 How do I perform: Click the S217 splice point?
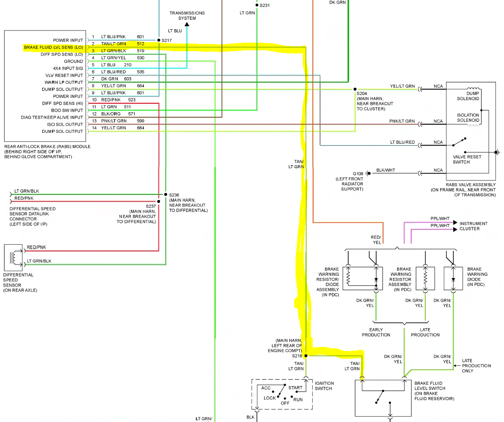[x=159, y=40]
